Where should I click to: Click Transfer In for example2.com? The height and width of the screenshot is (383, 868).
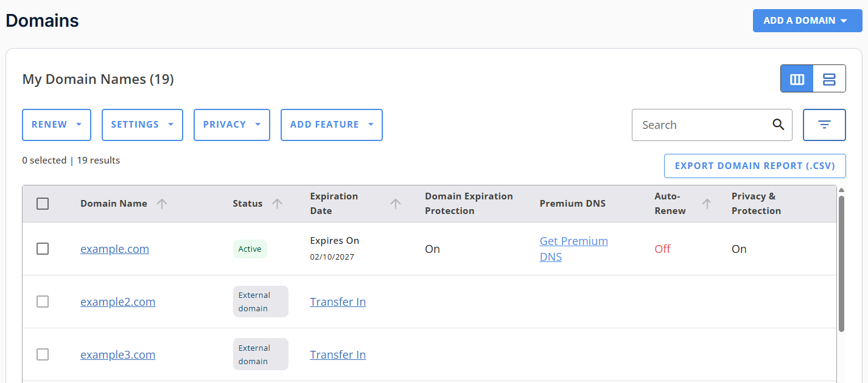(338, 302)
